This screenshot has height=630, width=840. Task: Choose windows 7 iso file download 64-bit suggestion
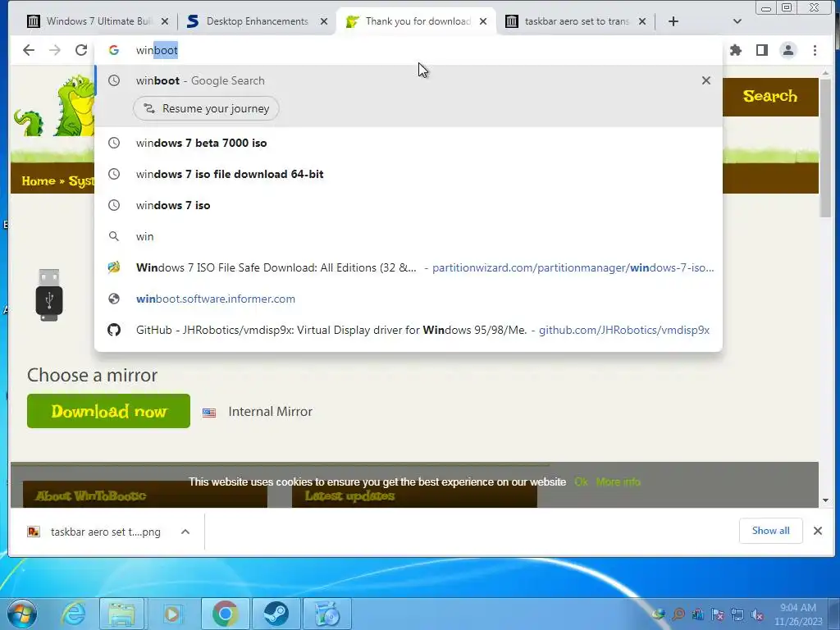click(409, 174)
